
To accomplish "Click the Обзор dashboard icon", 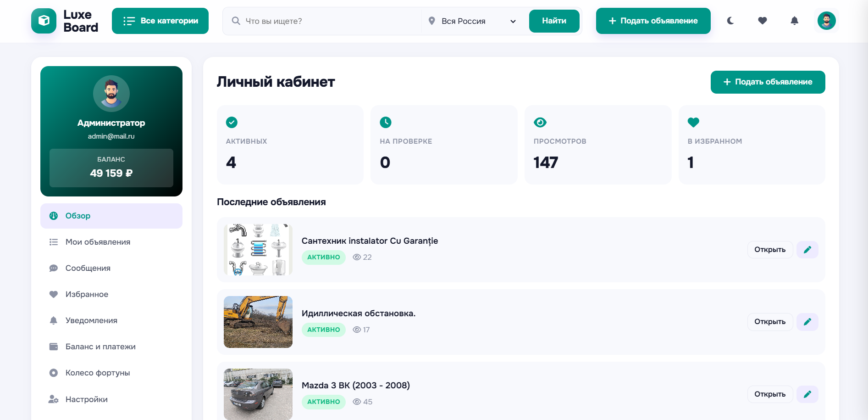I will pos(54,216).
